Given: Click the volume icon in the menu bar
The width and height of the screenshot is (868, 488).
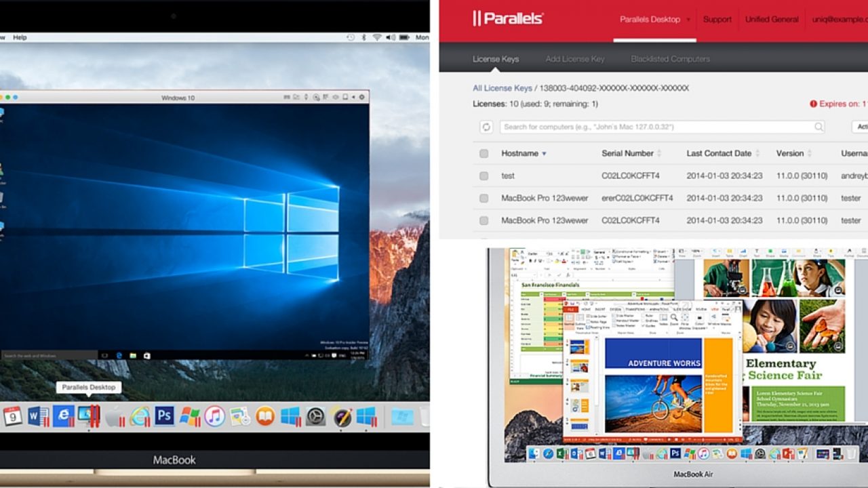Looking at the screenshot, I should pos(391,37).
